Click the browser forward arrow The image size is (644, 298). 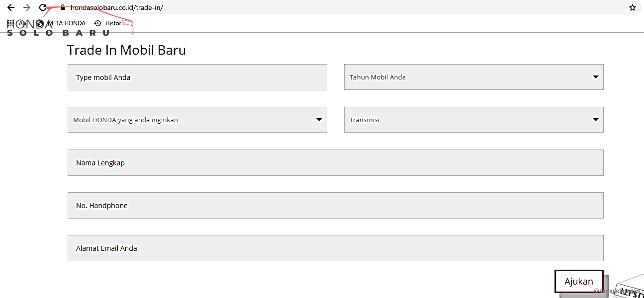(27, 7)
